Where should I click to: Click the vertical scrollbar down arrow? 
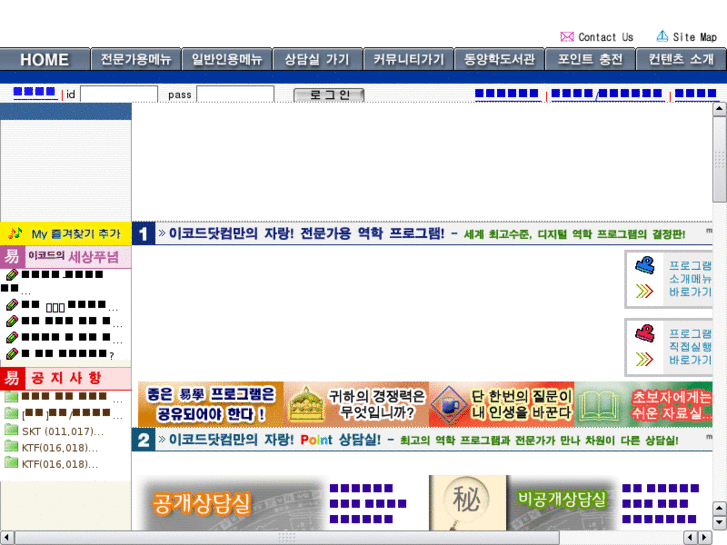(x=719, y=522)
